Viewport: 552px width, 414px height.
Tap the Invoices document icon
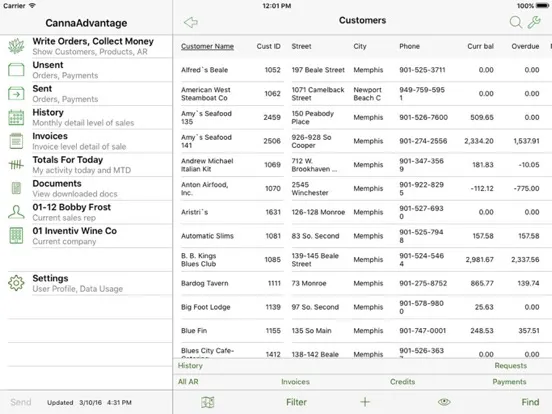(16, 141)
